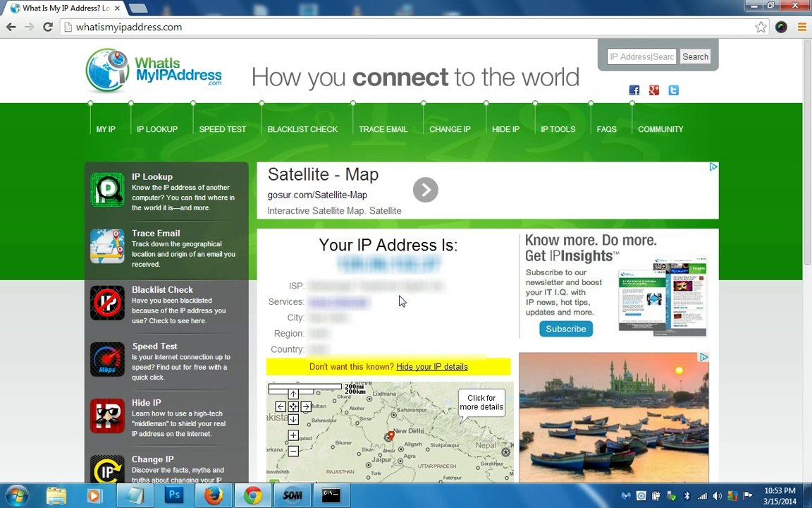Click the Trace Email map icon in sidebar

pos(107,246)
